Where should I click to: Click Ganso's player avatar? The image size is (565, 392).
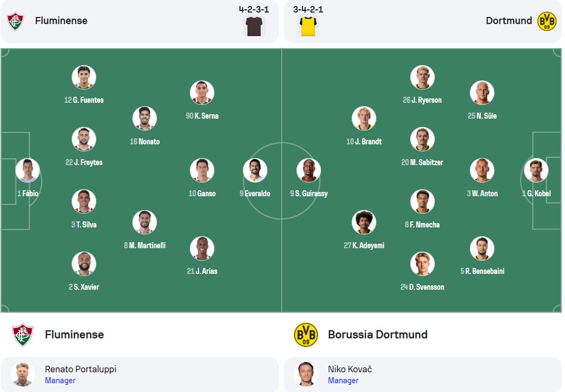click(x=202, y=170)
